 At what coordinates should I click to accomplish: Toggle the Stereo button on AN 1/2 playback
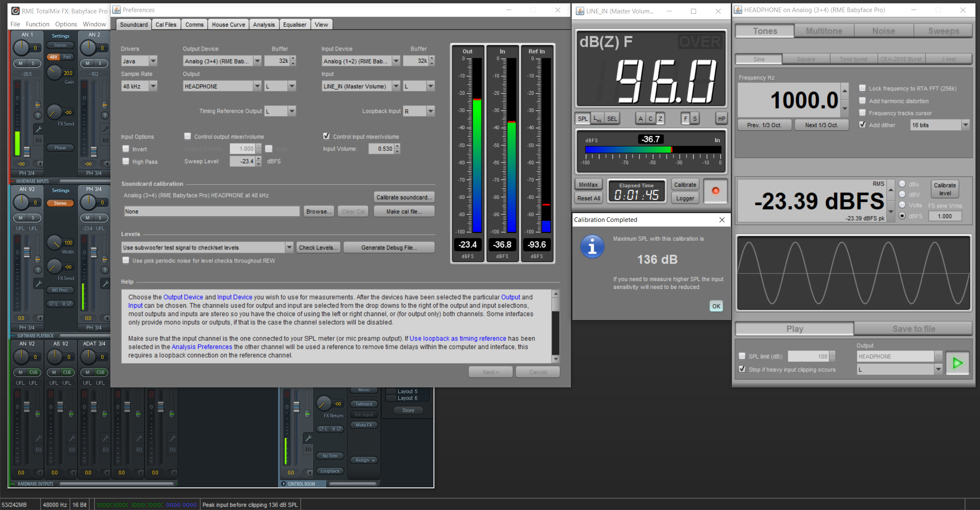pos(60,203)
